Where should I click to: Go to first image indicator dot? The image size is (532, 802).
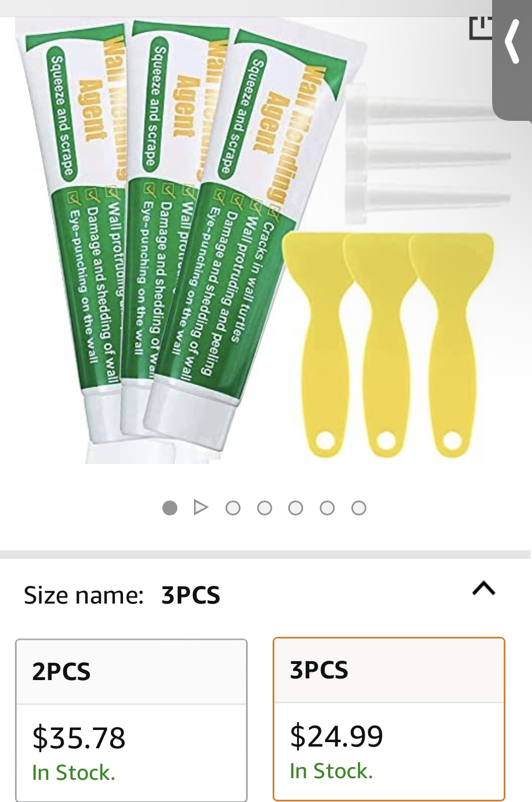pyautogui.click(x=170, y=508)
